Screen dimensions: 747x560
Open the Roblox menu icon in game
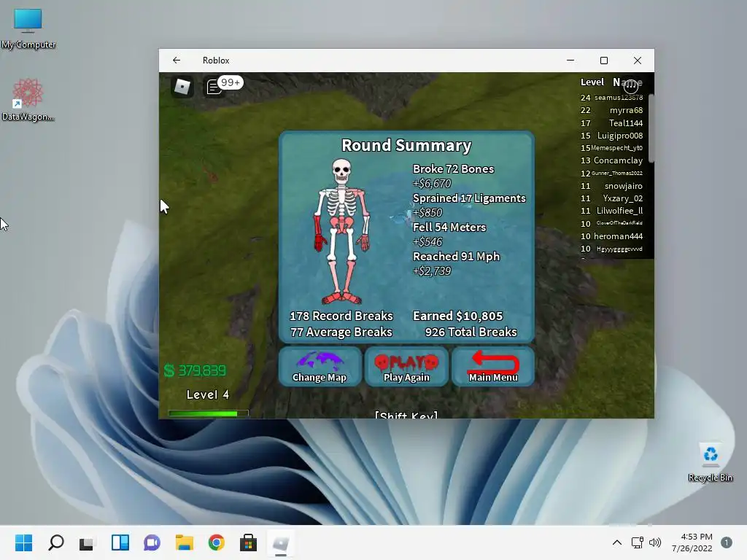182,87
